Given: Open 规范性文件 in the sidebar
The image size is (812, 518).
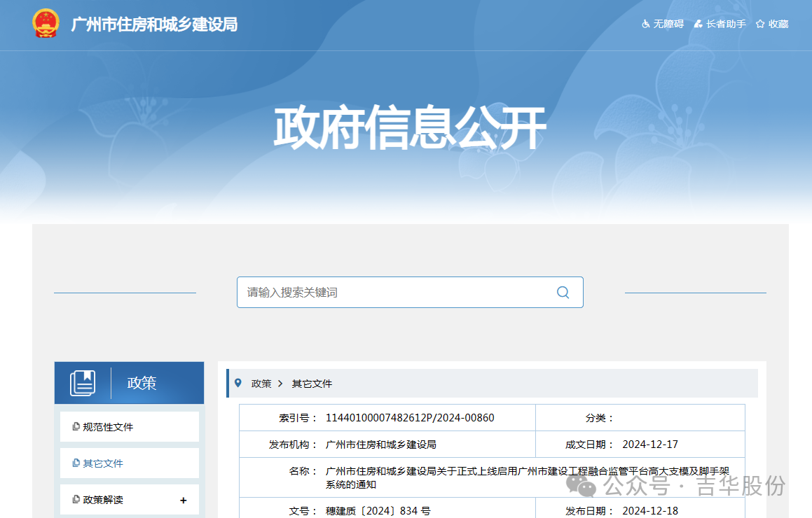Looking at the screenshot, I should point(130,427).
